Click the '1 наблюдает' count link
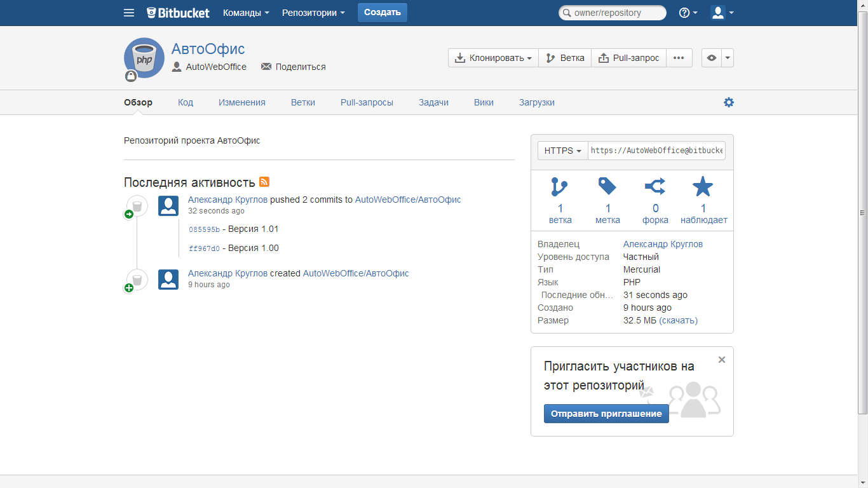 point(703,214)
